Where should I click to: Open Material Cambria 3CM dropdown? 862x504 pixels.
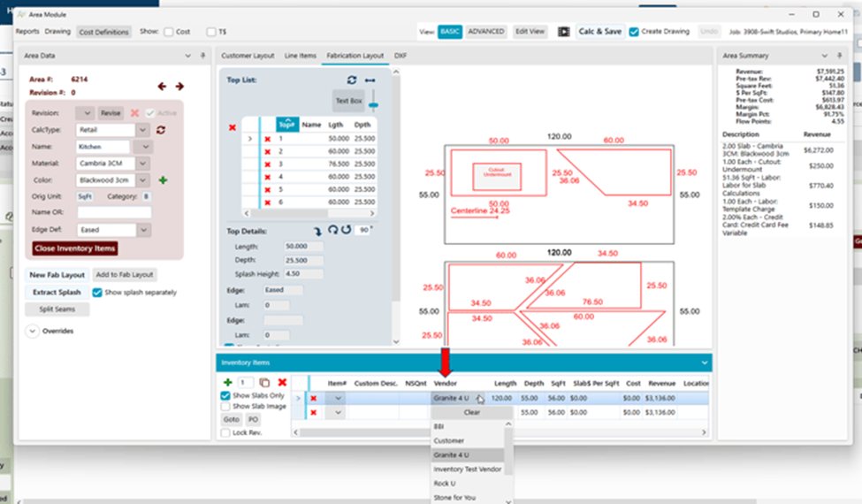(142, 164)
